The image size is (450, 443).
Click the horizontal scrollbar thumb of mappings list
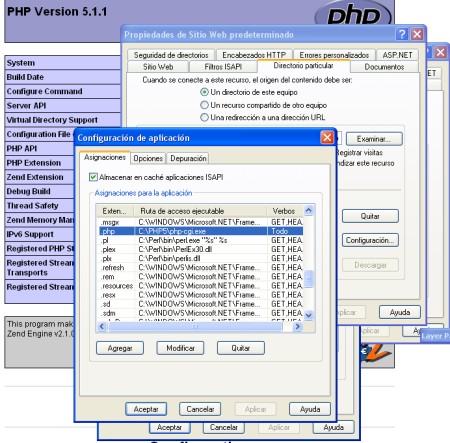(x=195, y=327)
